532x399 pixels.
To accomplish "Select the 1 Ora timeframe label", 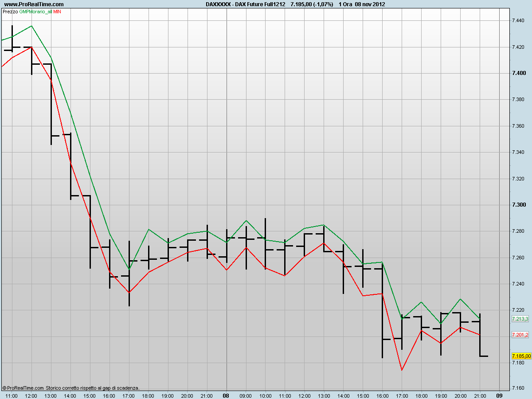I will (345, 4).
